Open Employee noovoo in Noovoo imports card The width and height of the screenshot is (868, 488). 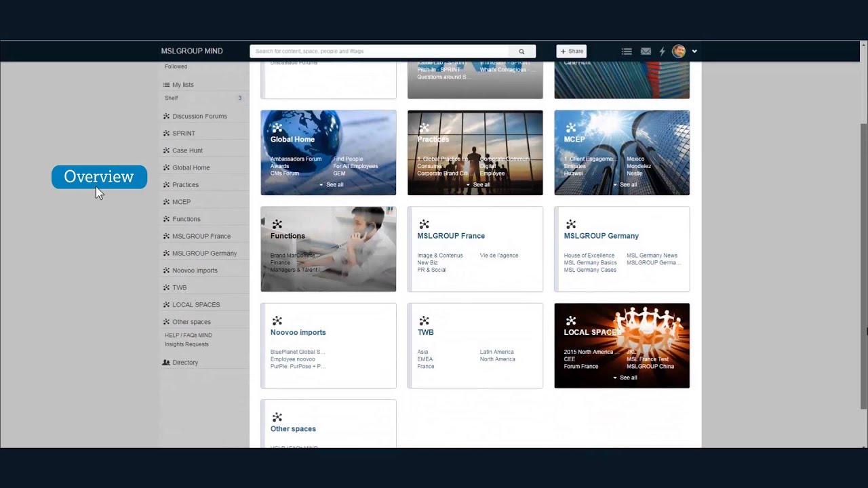293,359
